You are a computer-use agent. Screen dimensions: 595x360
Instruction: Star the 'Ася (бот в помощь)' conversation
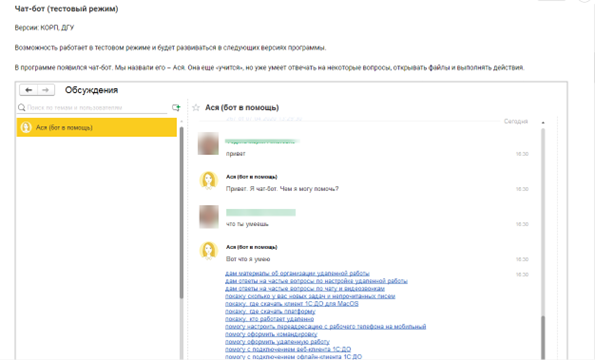196,108
